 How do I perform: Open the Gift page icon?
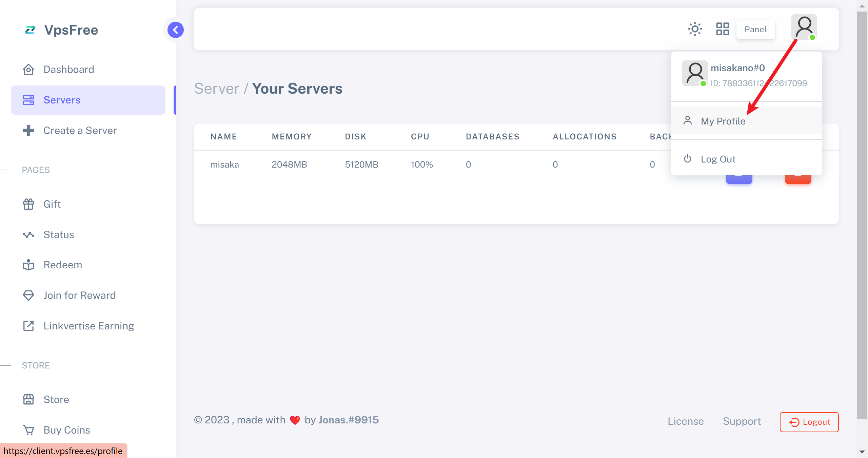click(x=28, y=204)
